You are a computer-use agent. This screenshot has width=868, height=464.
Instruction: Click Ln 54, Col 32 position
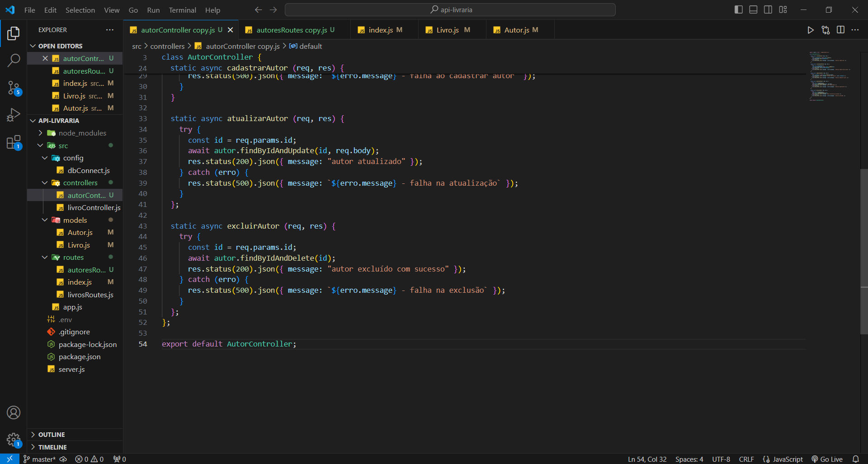point(647,459)
